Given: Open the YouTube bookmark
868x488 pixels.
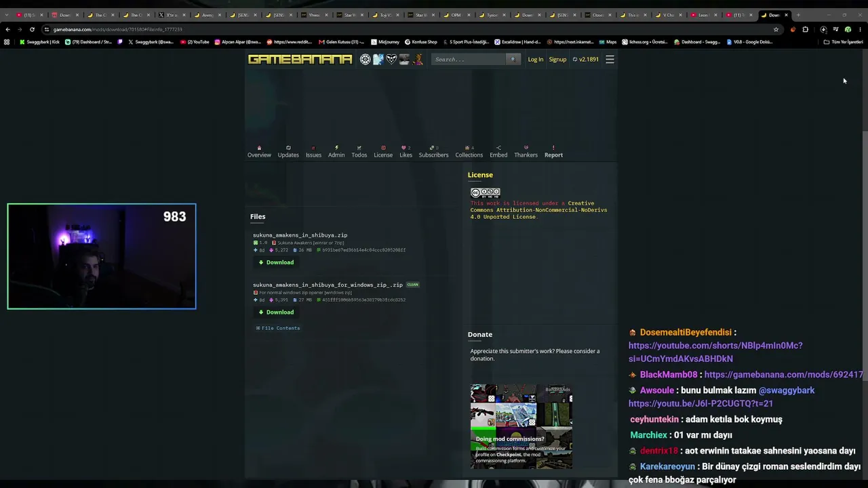Looking at the screenshot, I should point(195,42).
